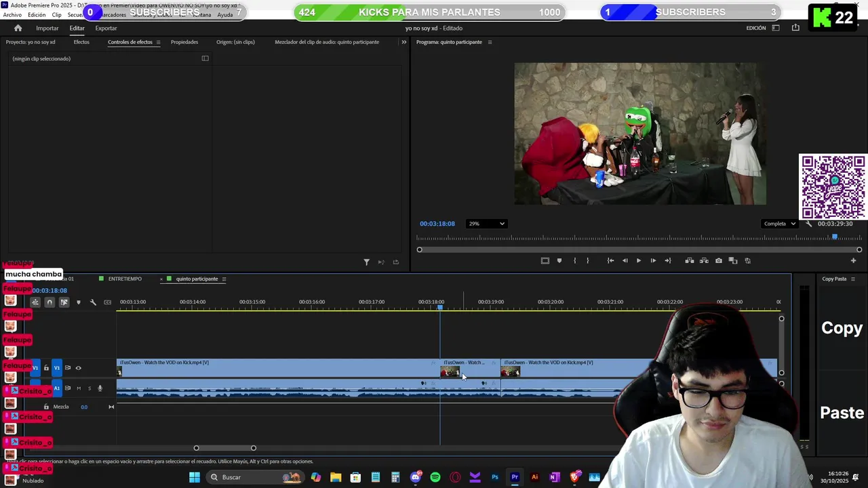Click the Paste button in Copy Pasta
This screenshot has height=488, width=868.
point(842,413)
